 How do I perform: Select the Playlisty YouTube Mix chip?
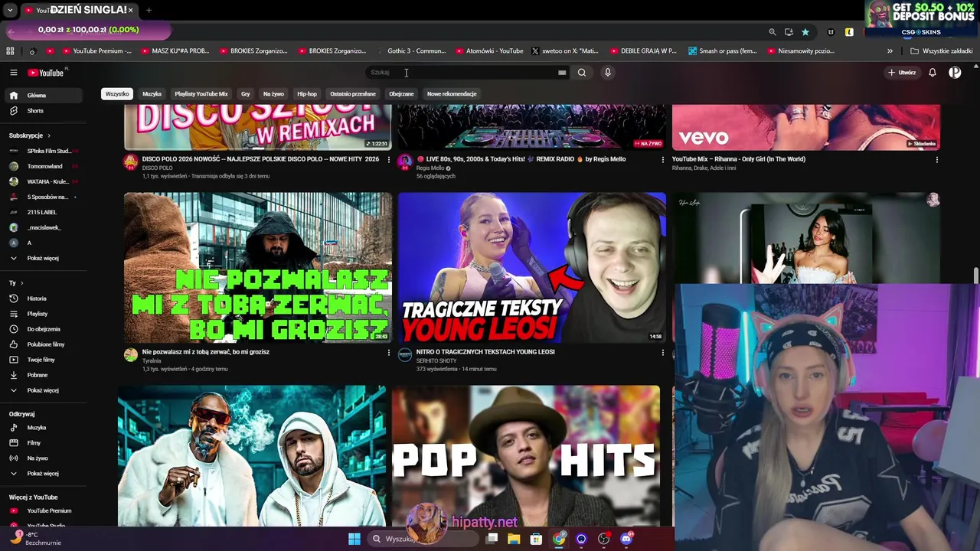pos(201,94)
